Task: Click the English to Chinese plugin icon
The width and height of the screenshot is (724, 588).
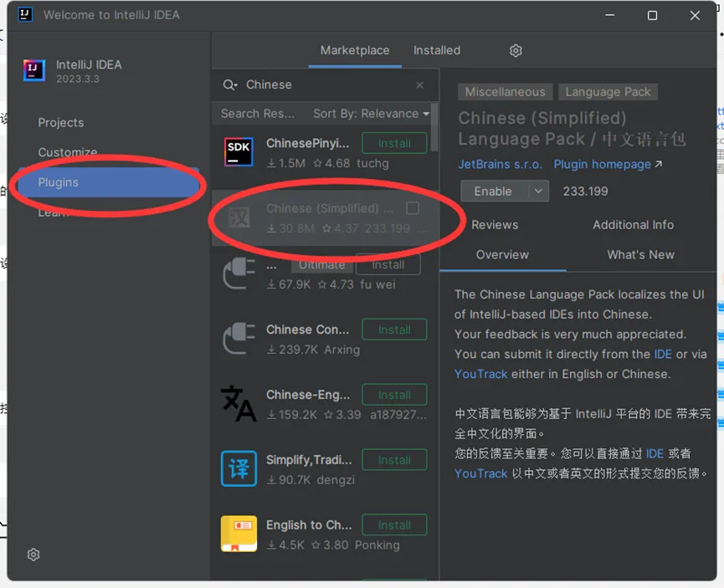Action: (239, 534)
